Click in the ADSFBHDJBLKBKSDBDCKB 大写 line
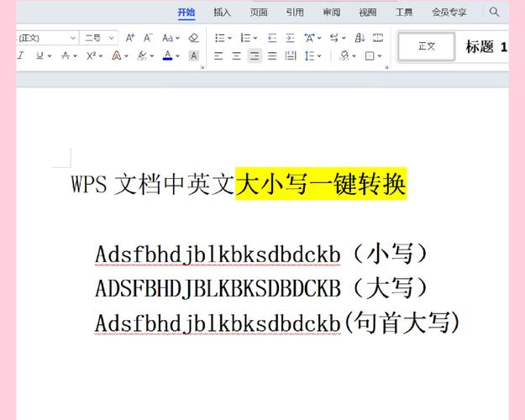Viewport: 525px width, 420px height. pyautogui.click(x=261, y=288)
